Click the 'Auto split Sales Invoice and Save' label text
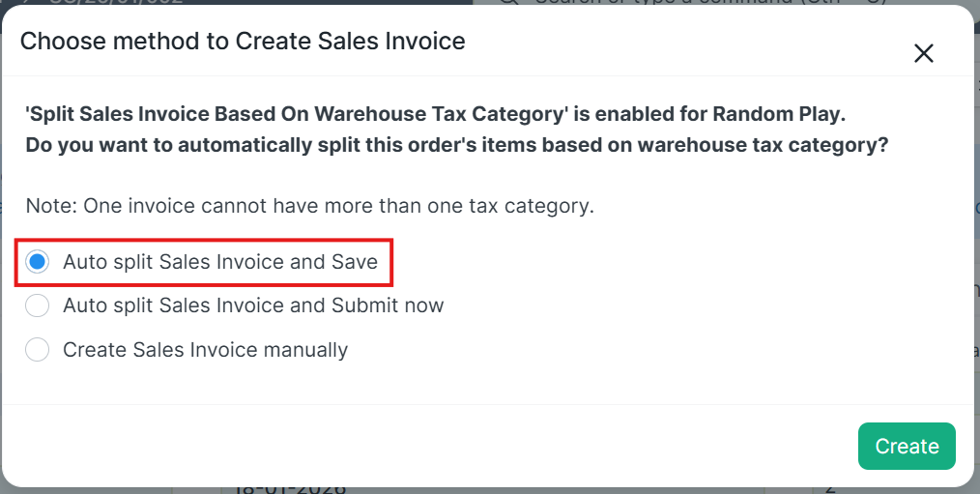The image size is (980, 494). [219, 262]
